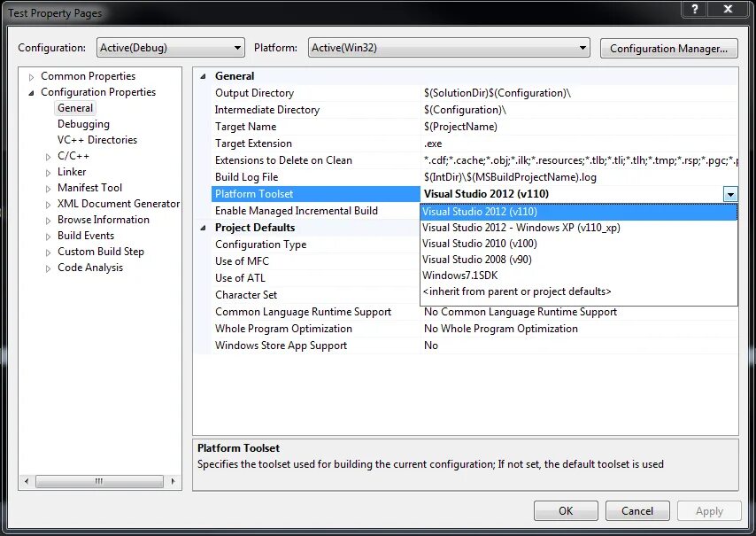Select Code Analysis tree item
Screen dimensions: 756x536
[x=90, y=268]
